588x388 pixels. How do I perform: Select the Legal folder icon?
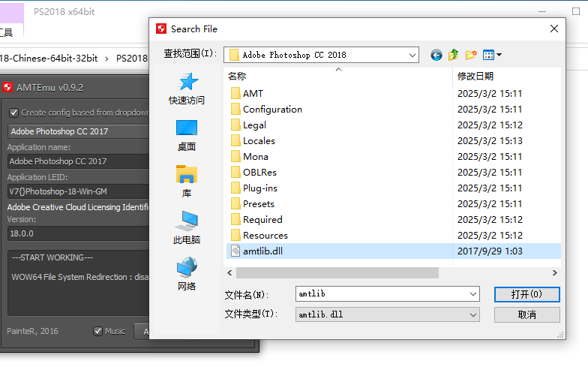tap(235, 125)
